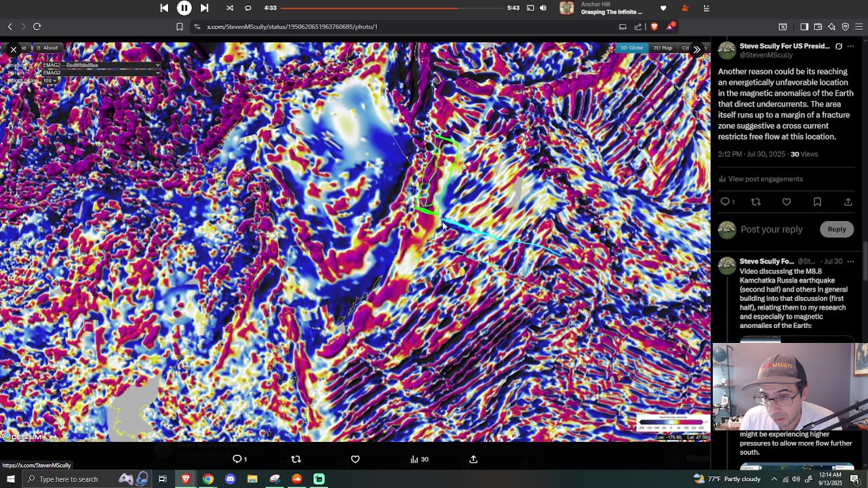
Task: Click the x.com address bar URL
Action: (x=292, y=26)
